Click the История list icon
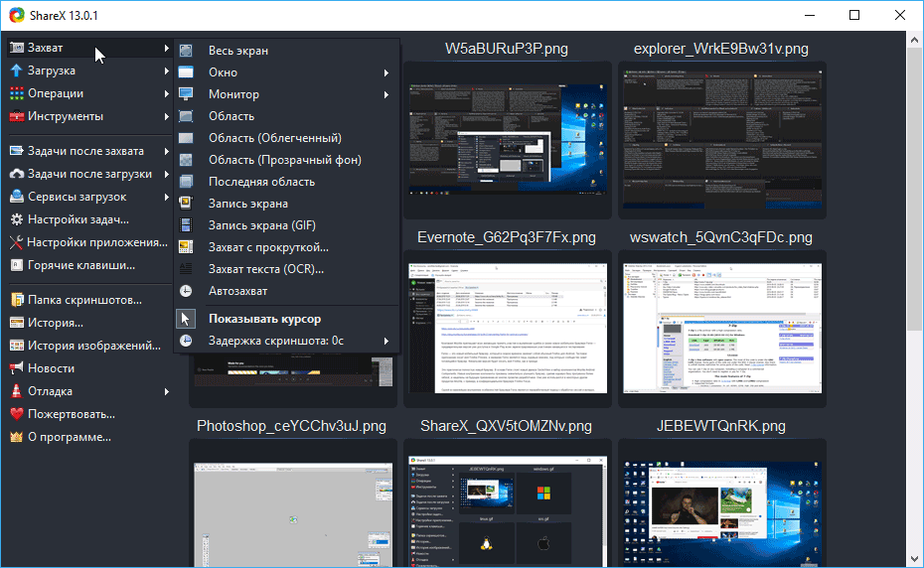The image size is (924, 568). (x=17, y=323)
